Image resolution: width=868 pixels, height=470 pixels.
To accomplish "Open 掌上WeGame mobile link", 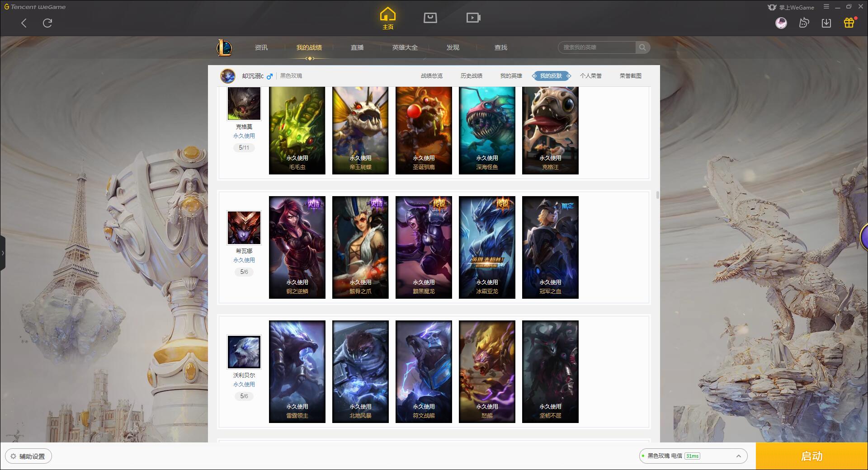I will coord(791,7).
